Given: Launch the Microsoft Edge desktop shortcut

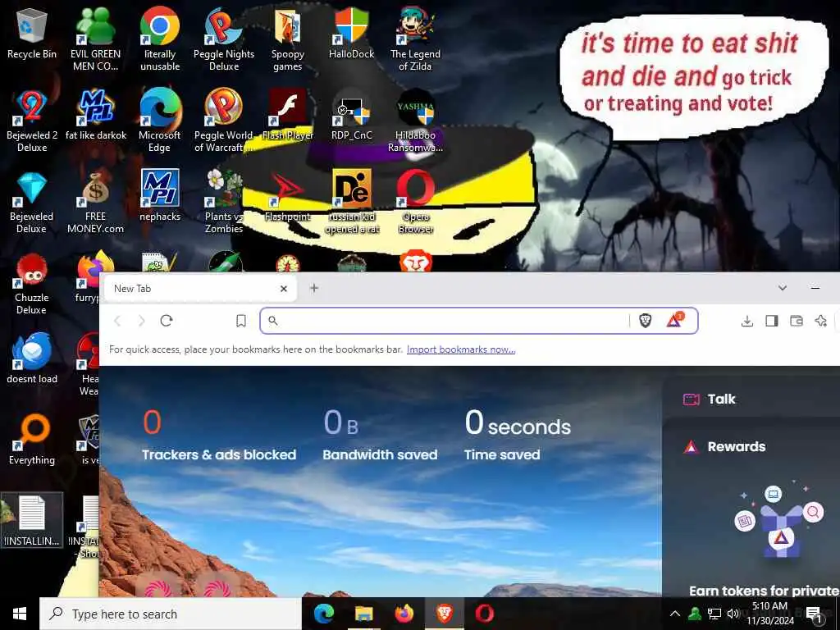Looking at the screenshot, I should pos(160,121).
